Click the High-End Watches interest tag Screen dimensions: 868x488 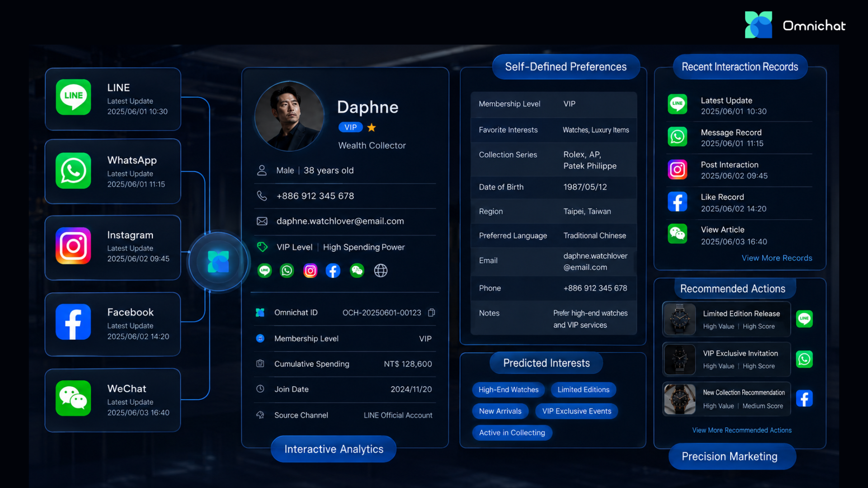click(x=509, y=389)
